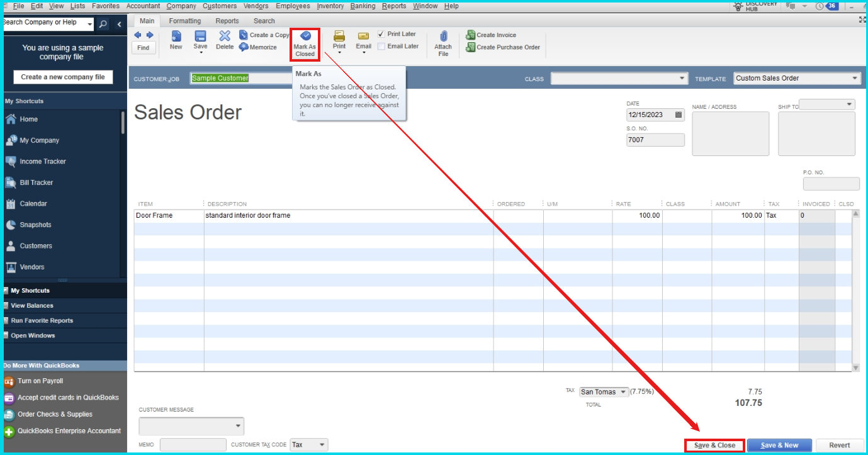Image resolution: width=868 pixels, height=455 pixels.
Task: Click the Mark As Closed icon
Action: click(x=305, y=37)
